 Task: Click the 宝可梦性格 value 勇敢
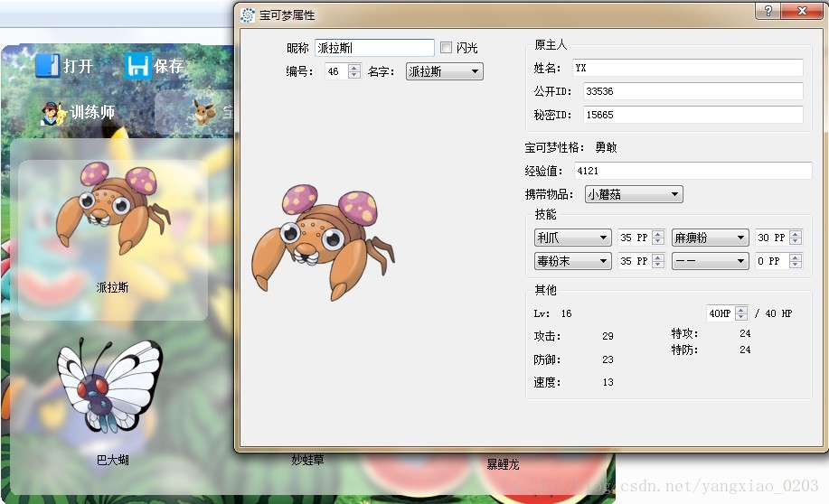606,147
